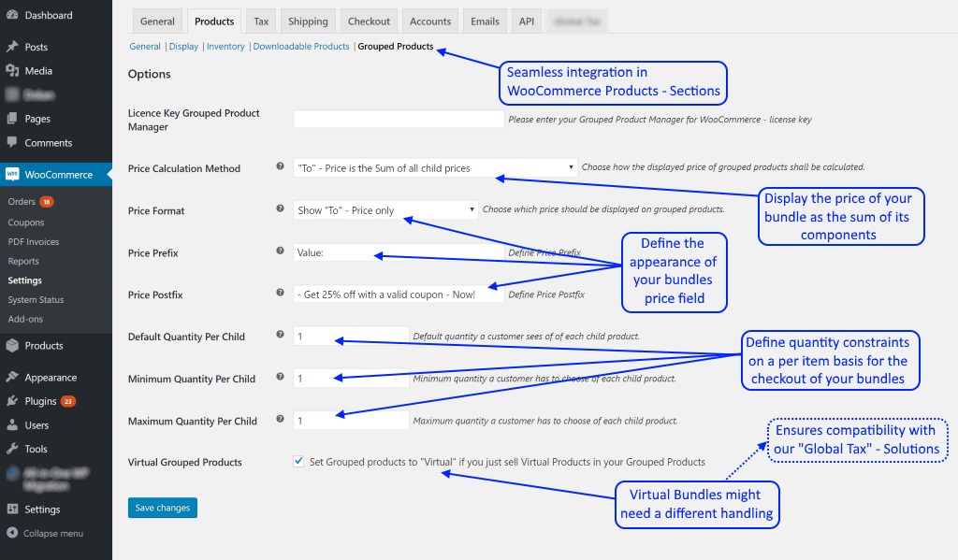
Task: Click the Save changes button
Action: 163,508
